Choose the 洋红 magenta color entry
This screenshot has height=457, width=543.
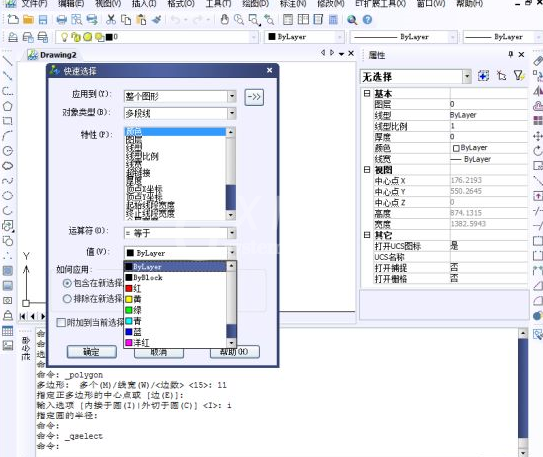[175, 343]
